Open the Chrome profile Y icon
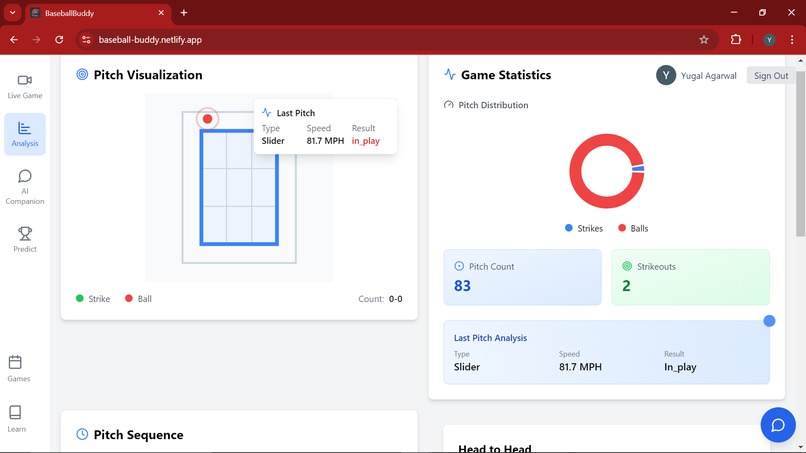This screenshot has height=453, width=806. pyautogui.click(x=769, y=40)
